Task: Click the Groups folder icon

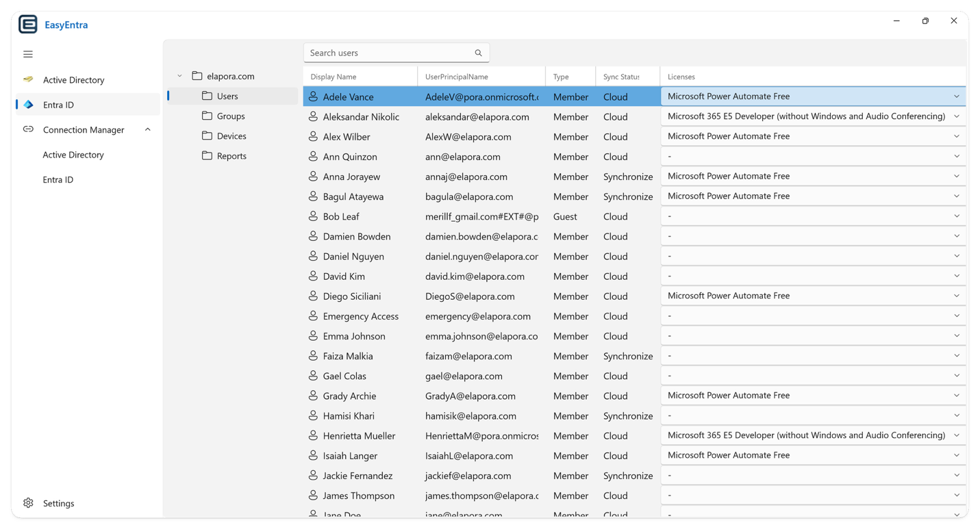Action: pos(207,116)
